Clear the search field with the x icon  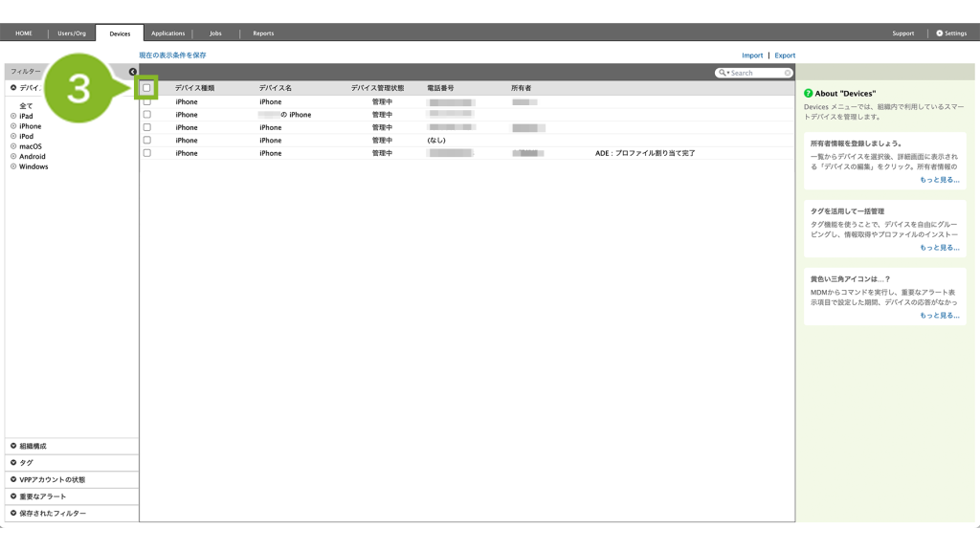[788, 73]
